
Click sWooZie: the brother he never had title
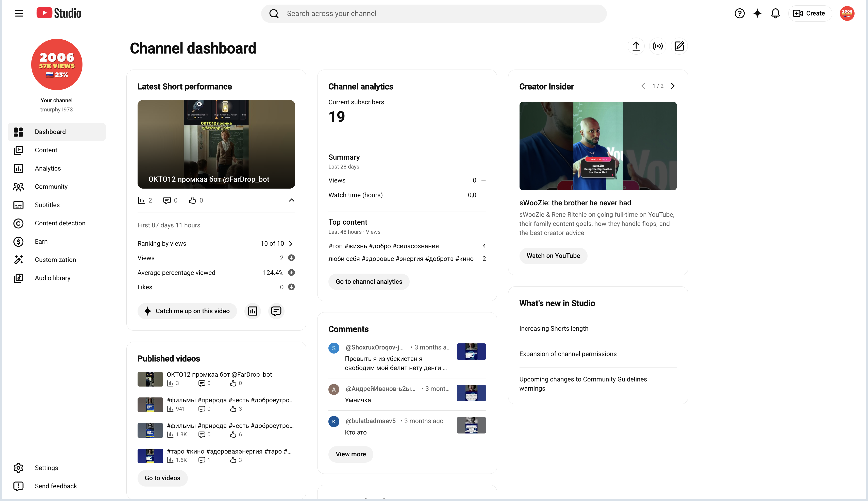pos(575,203)
